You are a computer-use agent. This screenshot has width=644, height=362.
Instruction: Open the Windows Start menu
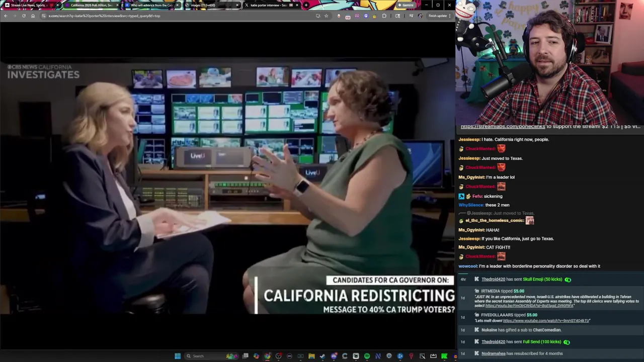tap(177, 356)
